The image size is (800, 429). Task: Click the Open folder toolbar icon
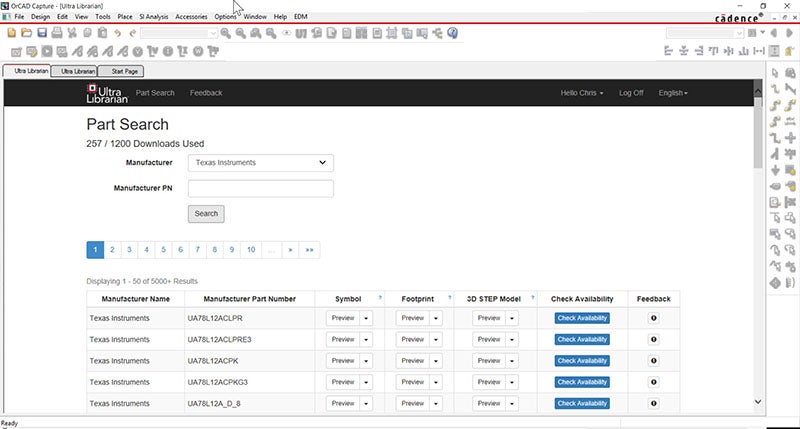27,33
